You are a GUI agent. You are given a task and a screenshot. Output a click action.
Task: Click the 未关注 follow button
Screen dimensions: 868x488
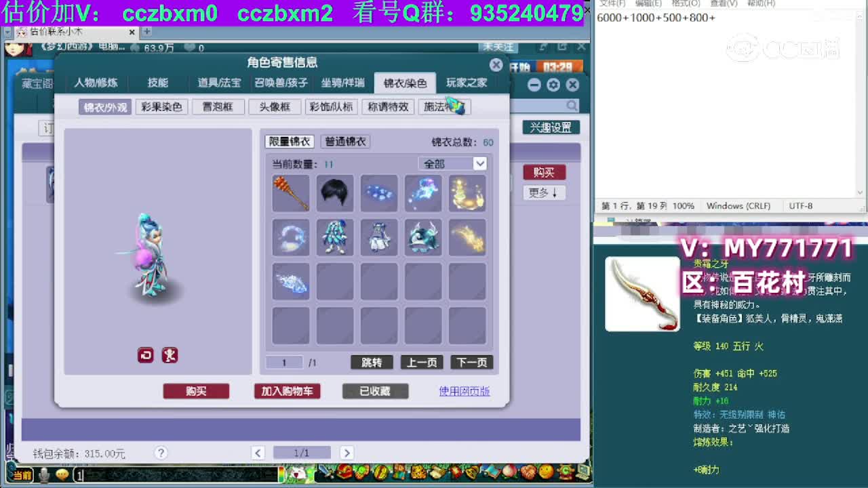pyautogui.click(x=498, y=47)
